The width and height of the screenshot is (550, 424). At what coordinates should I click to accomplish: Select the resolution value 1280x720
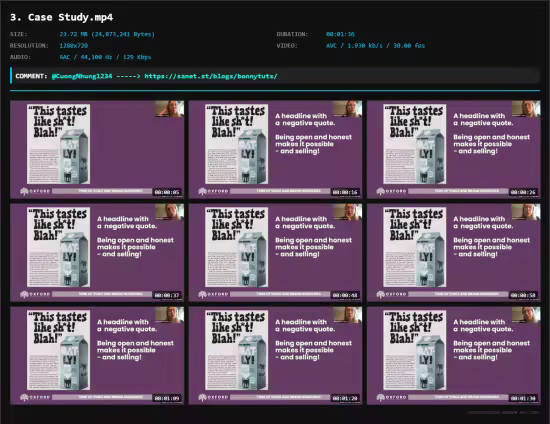(74, 46)
